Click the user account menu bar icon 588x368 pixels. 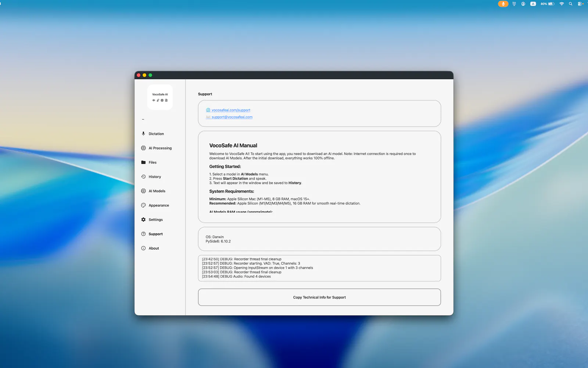(523, 4)
